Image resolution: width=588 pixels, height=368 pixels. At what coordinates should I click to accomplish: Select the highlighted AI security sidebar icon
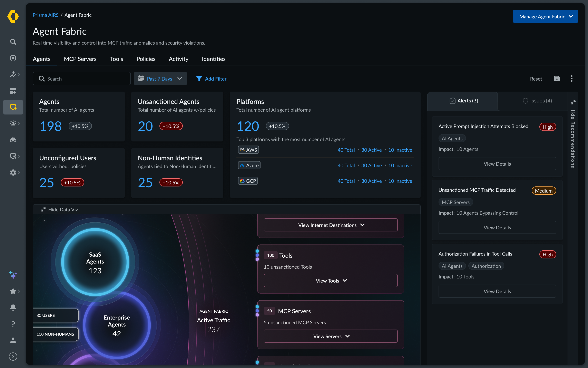[x=13, y=107]
